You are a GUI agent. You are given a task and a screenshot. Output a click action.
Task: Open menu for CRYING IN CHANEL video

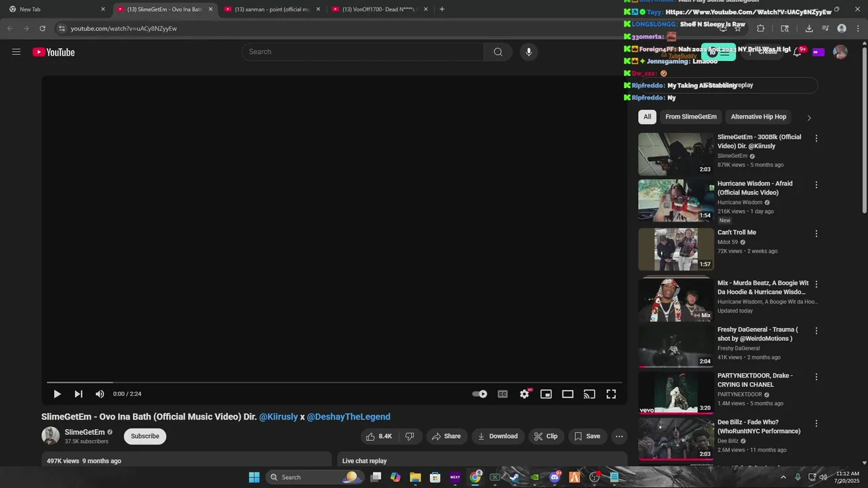pos(816,377)
